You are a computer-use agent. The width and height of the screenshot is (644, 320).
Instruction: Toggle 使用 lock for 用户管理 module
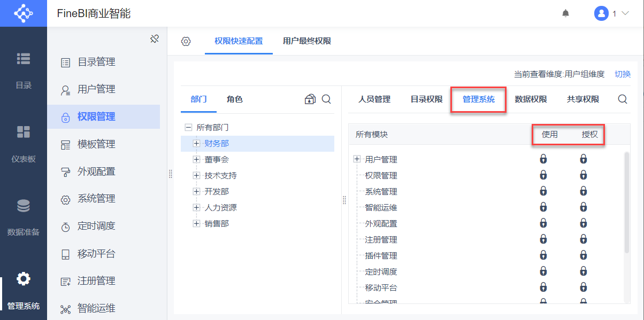point(543,159)
